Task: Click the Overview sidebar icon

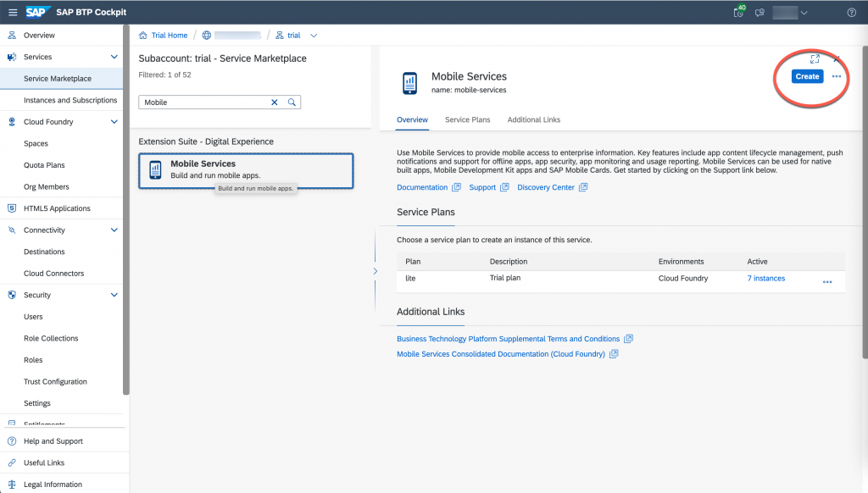Action: [12, 36]
